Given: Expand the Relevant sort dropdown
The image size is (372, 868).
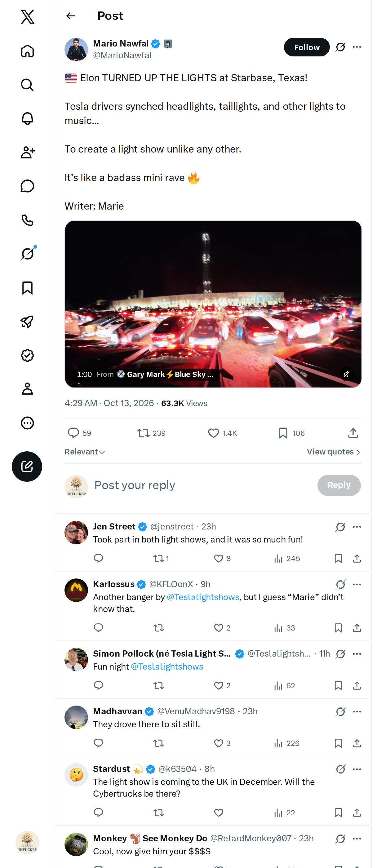Looking at the screenshot, I should 85,452.
